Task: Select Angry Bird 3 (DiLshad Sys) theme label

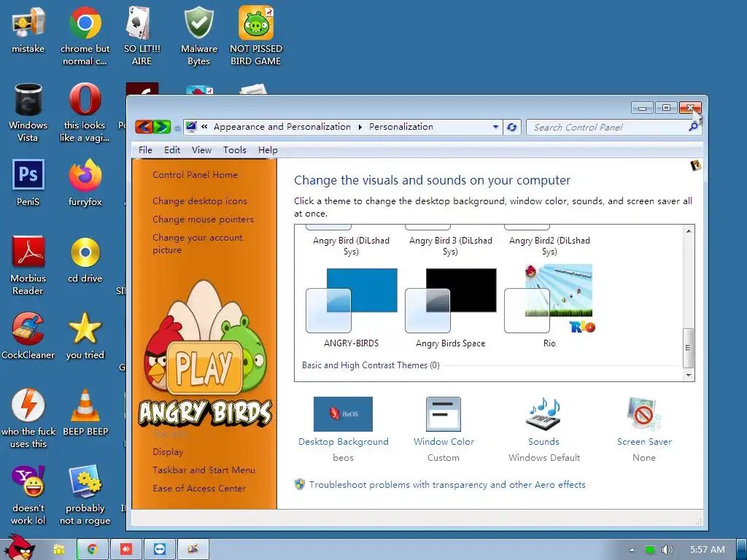Action: pyautogui.click(x=451, y=246)
